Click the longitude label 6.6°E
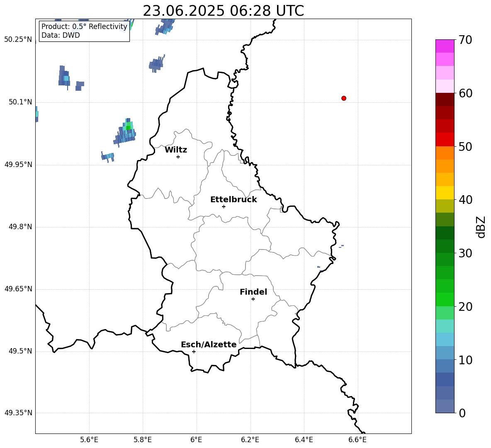Image resolution: width=491 pixels, height=448 pixels. (357, 440)
